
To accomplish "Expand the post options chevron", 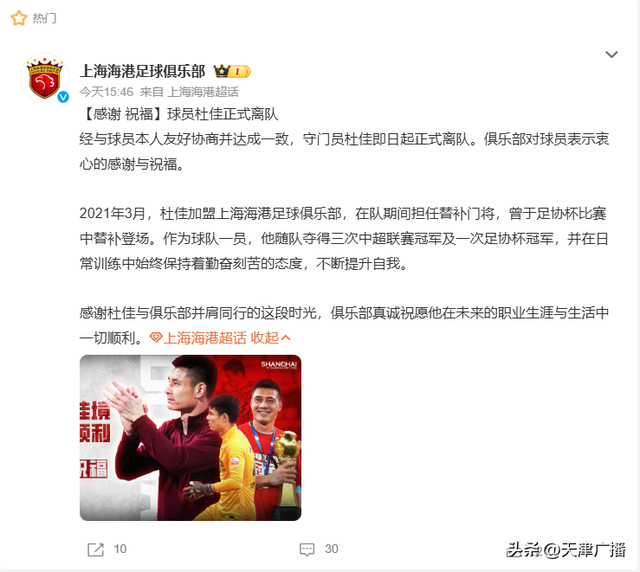I will (611, 54).
